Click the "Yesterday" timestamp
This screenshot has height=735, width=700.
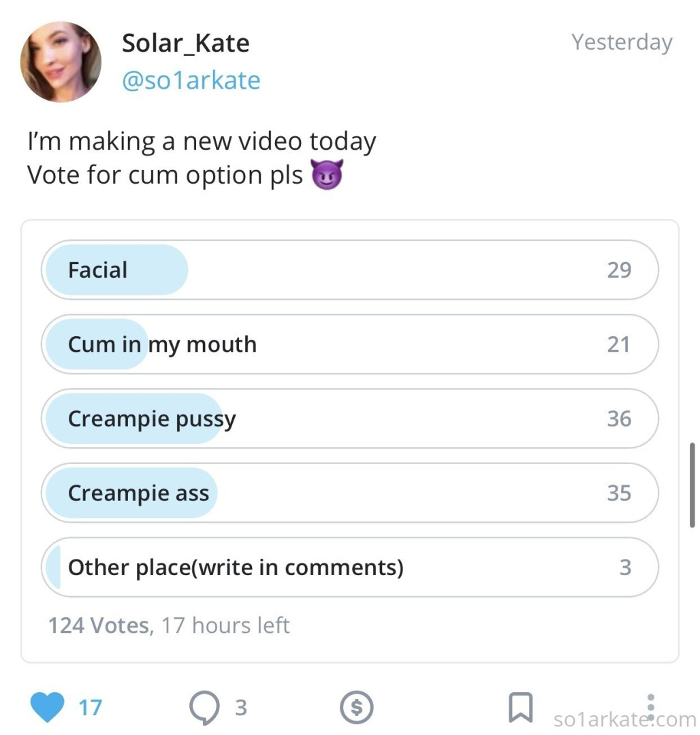pos(622,42)
